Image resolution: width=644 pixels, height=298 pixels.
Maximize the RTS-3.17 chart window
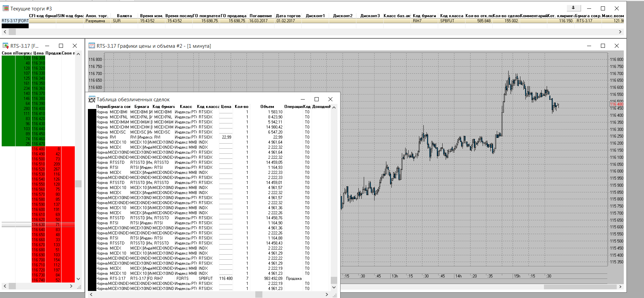(603, 46)
